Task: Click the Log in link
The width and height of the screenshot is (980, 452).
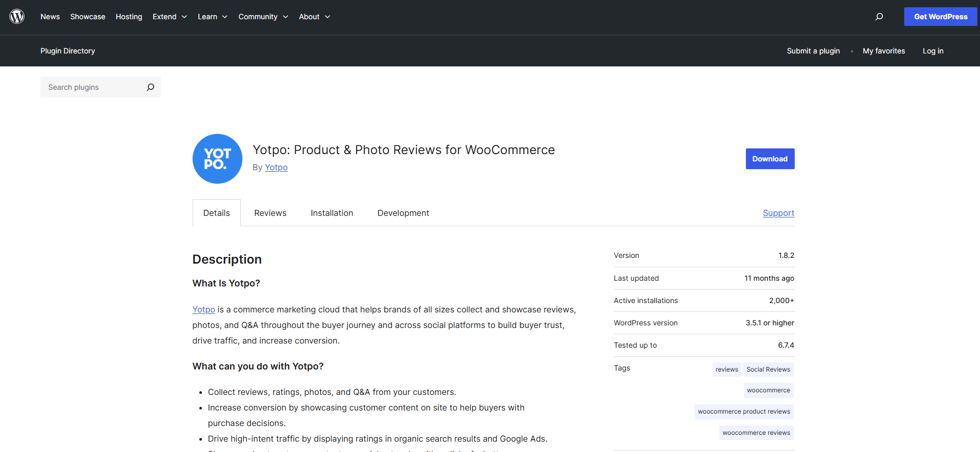Action: coord(933,51)
